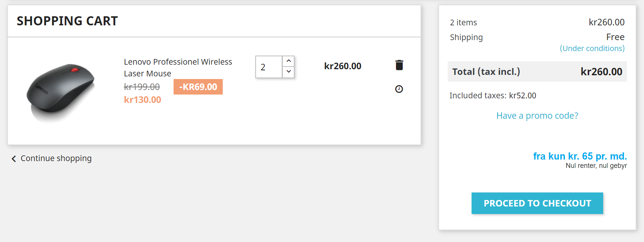Click the back chevron beside Continue shopping
This screenshot has height=242, width=644.
[x=14, y=159]
